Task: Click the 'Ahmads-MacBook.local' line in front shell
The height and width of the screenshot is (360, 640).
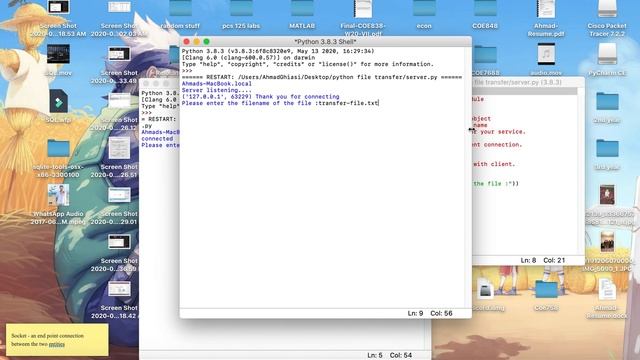Action: coord(217,84)
